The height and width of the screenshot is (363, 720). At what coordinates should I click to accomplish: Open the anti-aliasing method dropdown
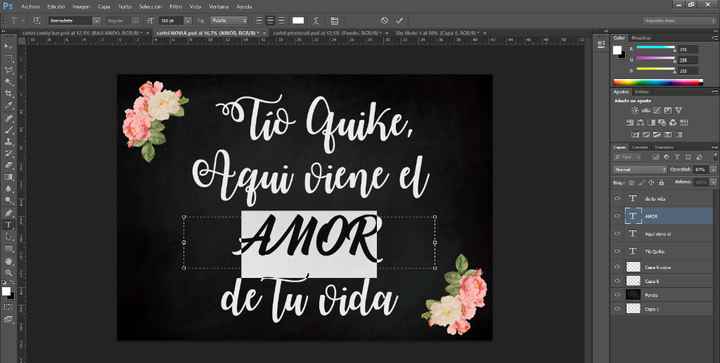229,21
